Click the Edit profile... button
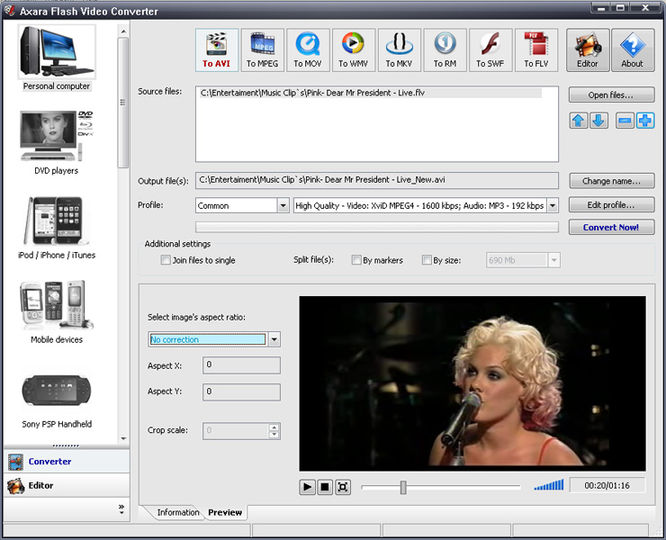Viewport: 666px width, 540px height. point(611,205)
